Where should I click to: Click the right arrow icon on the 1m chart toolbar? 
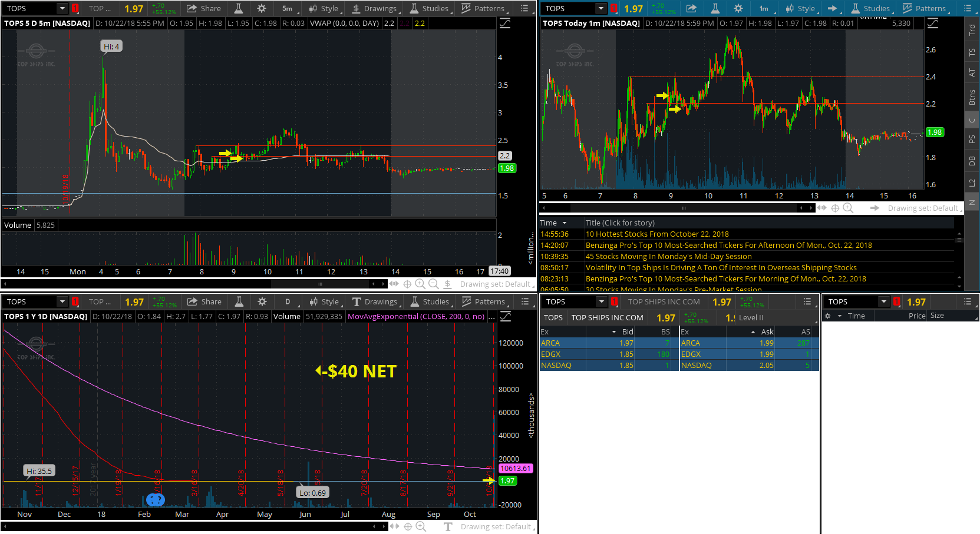tap(832, 8)
